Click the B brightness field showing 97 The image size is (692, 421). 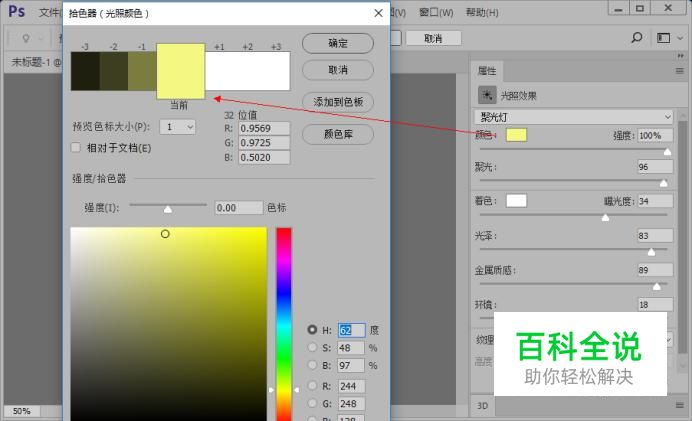[x=351, y=365]
